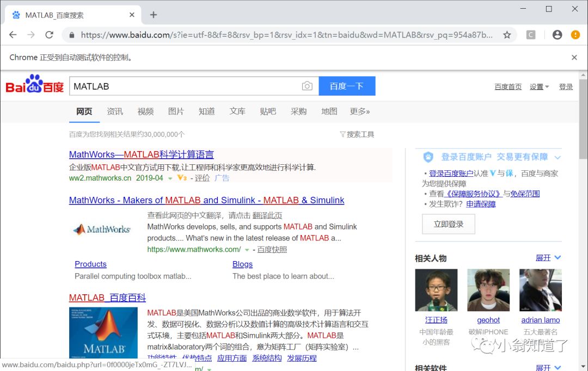Viewport: 588px width, 371px height.
Task: Go to 百度首页 link
Action: pyautogui.click(x=508, y=86)
